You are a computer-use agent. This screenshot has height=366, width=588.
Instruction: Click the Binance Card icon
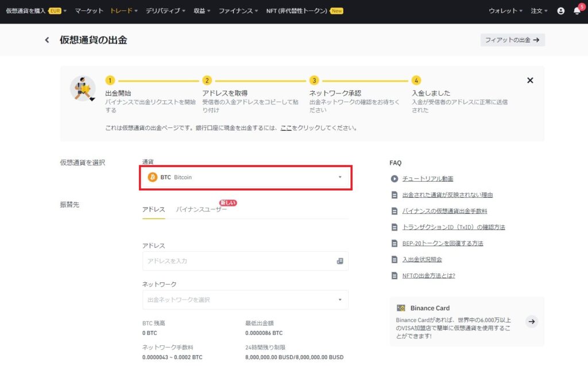[x=401, y=308]
